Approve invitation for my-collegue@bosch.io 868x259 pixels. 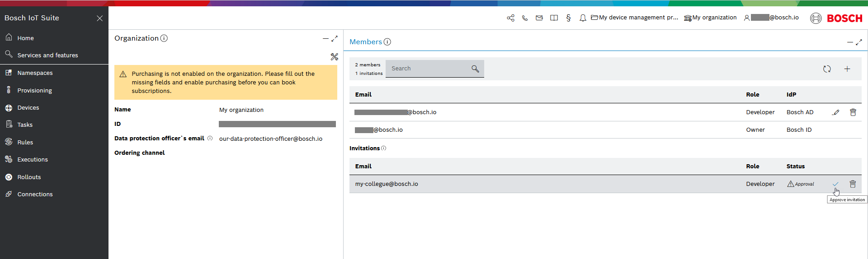(835, 184)
